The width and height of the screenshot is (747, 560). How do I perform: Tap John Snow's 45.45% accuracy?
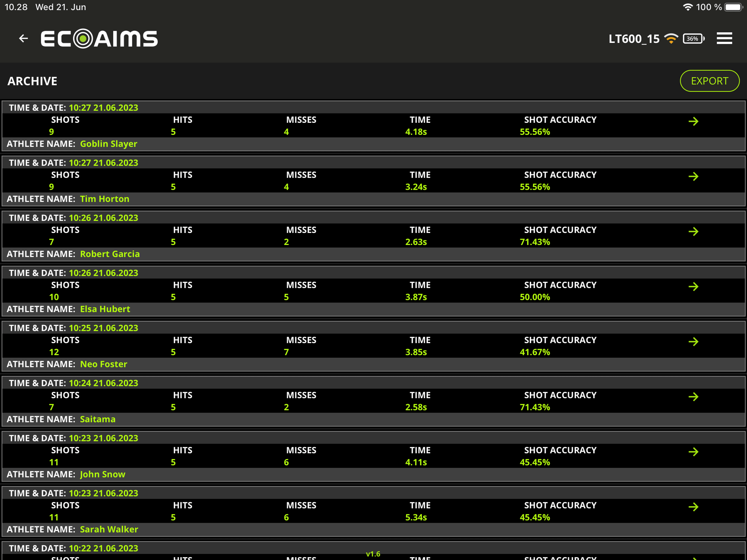pos(535,462)
